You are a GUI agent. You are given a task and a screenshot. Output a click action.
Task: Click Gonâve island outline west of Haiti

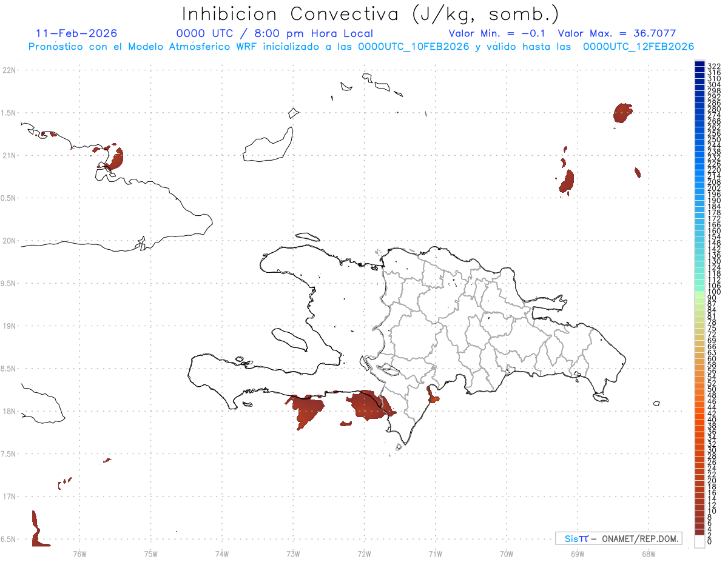289,340
